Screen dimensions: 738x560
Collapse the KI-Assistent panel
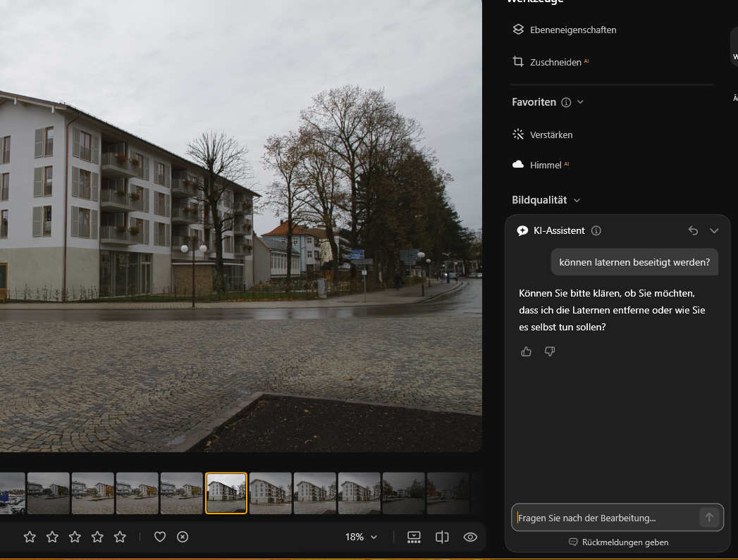click(x=714, y=230)
